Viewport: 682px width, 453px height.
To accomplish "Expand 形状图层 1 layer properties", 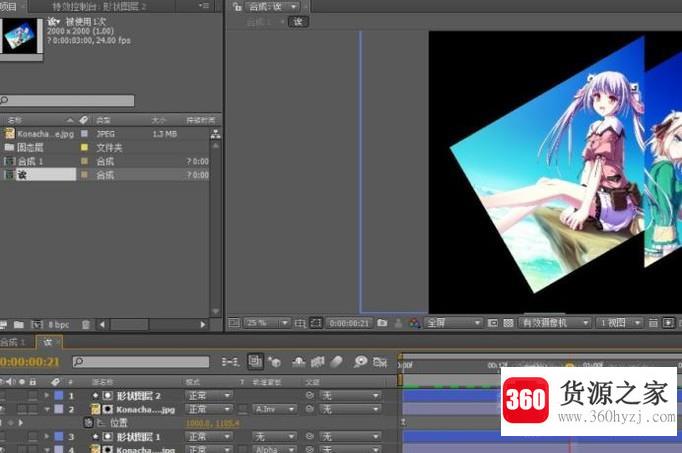I will tap(47, 436).
